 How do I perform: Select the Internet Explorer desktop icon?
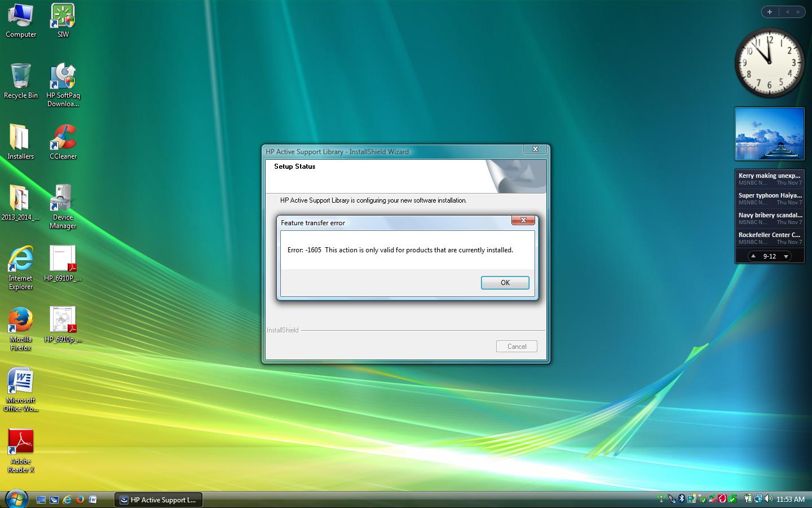pyautogui.click(x=21, y=268)
